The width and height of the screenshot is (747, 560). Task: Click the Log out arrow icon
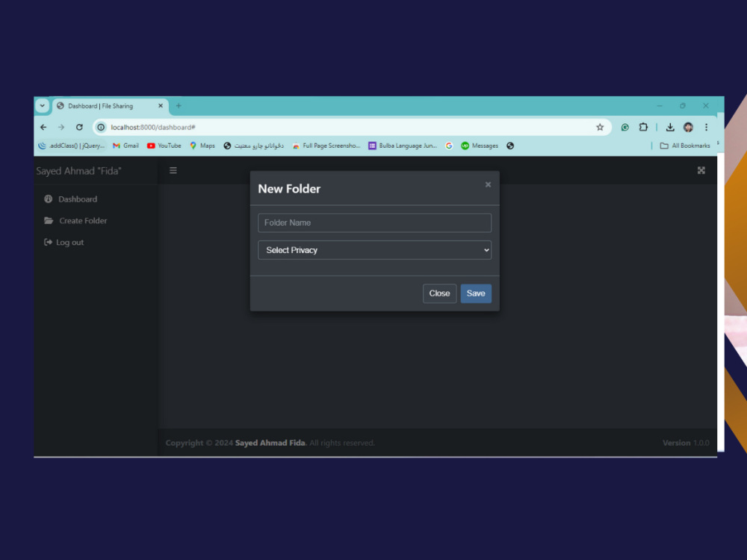48,242
